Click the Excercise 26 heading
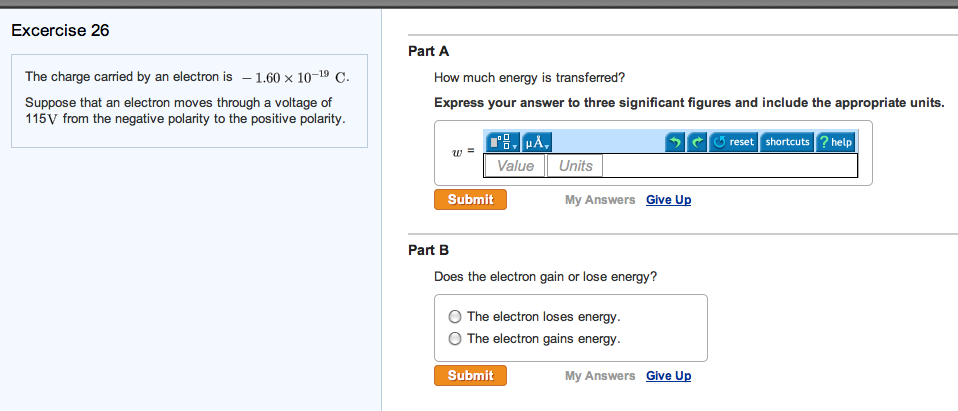The width and height of the screenshot is (958, 411). click(60, 30)
